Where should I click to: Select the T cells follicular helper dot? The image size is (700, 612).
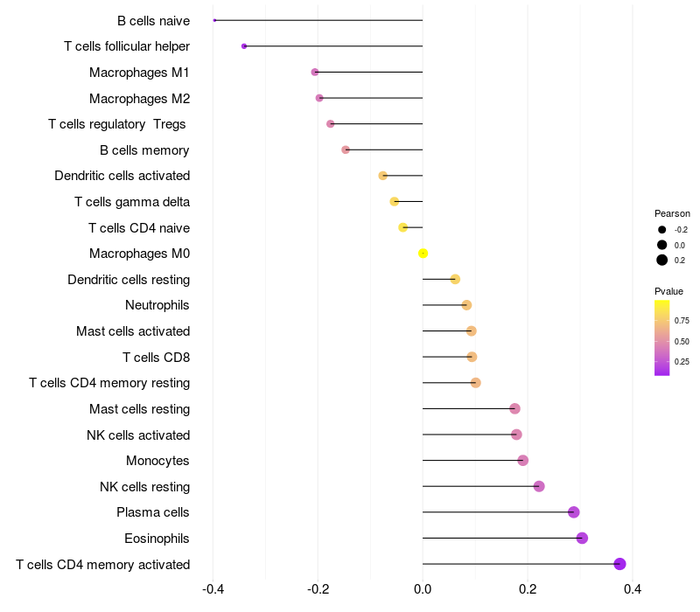(x=244, y=46)
